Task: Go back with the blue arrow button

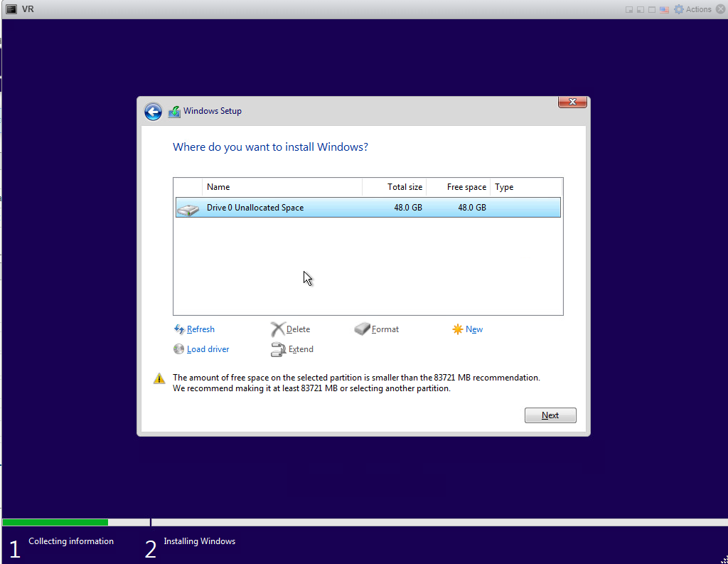Action: click(x=153, y=112)
